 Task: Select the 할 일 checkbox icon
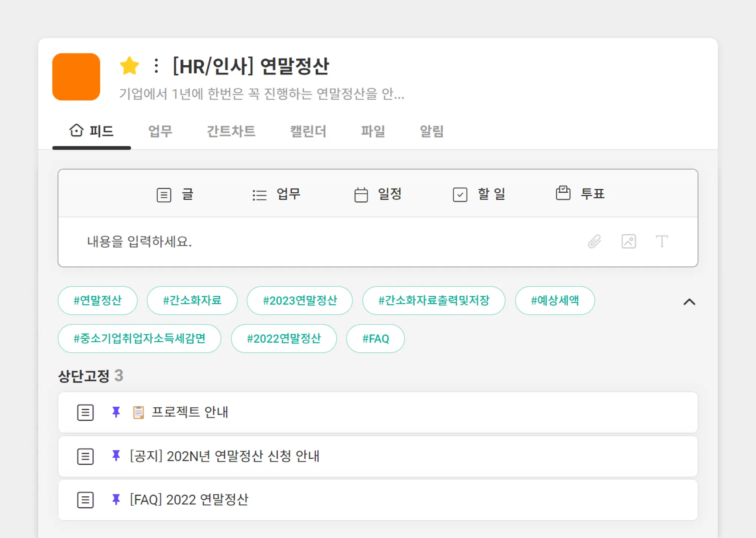(460, 194)
